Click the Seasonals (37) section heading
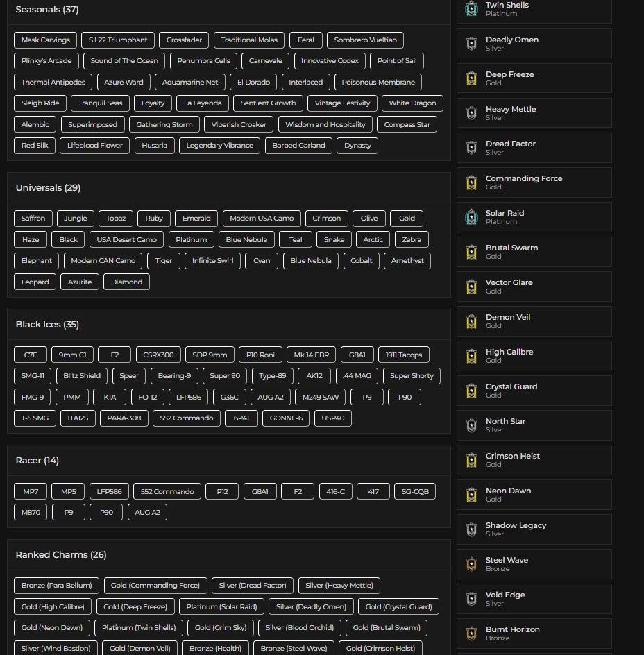This screenshot has height=655, width=644. point(47,9)
